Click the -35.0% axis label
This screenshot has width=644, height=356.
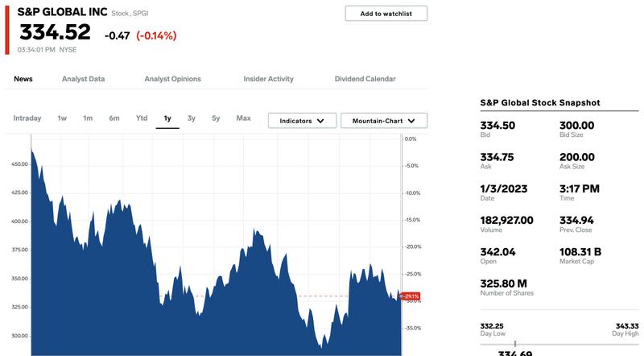(x=413, y=328)
